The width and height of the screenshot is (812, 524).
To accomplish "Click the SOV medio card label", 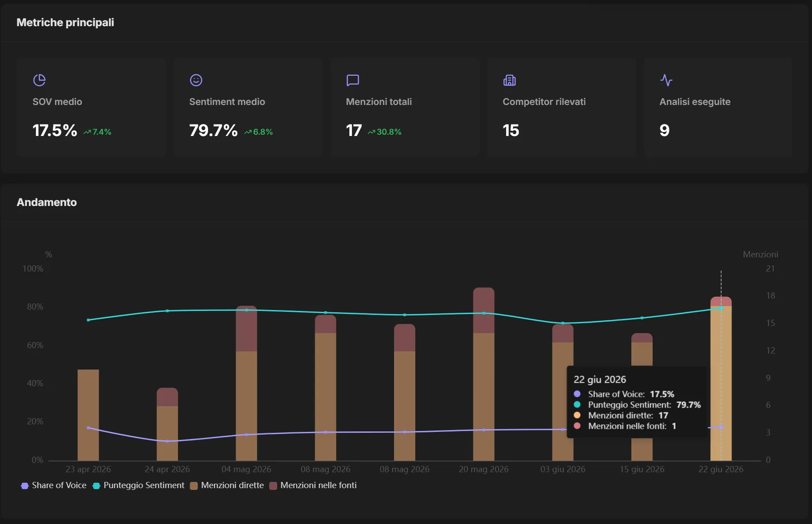I will tap(57, 102).
